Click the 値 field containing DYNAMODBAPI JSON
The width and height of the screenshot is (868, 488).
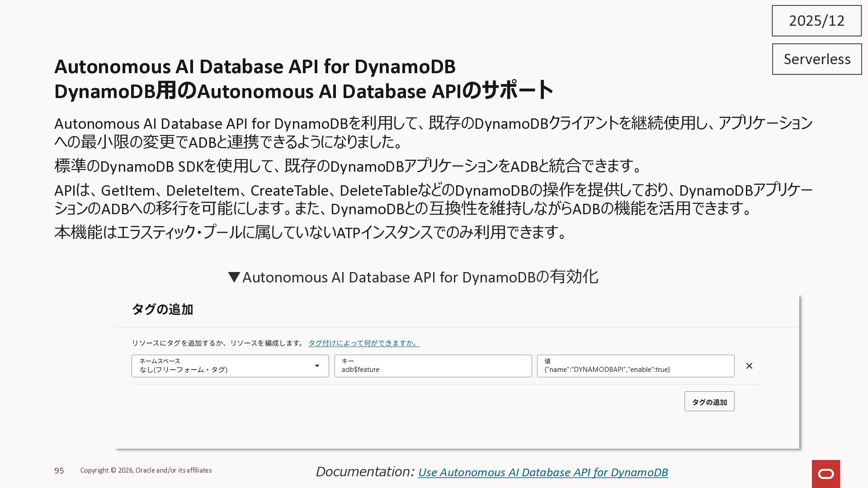(635, 366)
